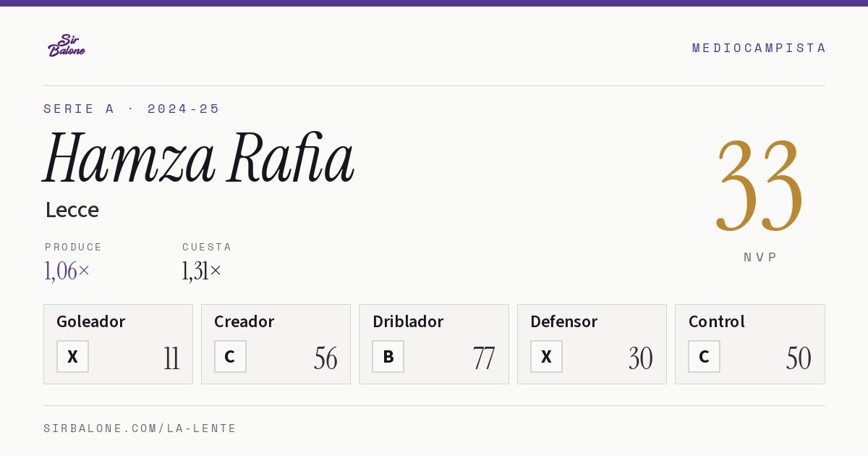Click the Control score 50
The width and height of the screenshot is (868, 456).
[x=799, y=358]
